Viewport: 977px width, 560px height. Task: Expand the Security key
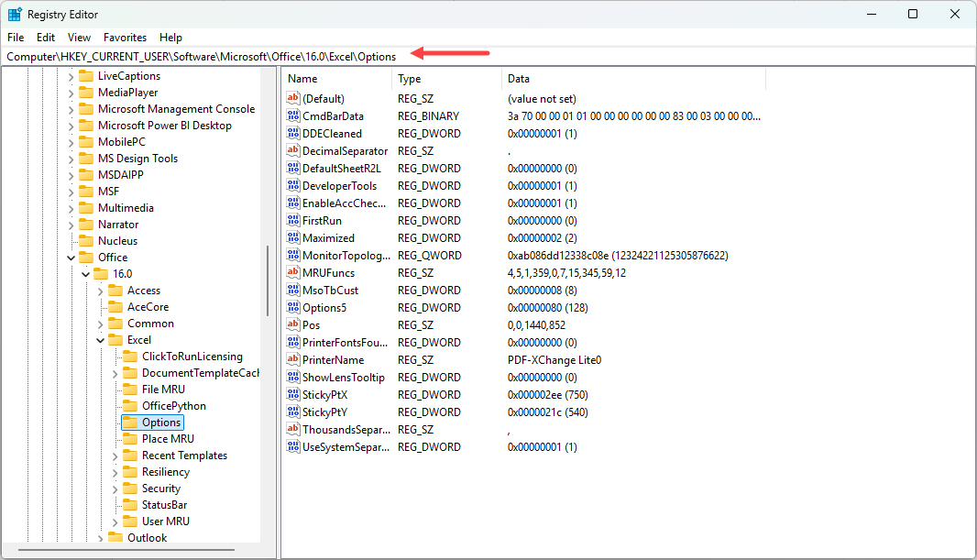click(x=115, y=489)
